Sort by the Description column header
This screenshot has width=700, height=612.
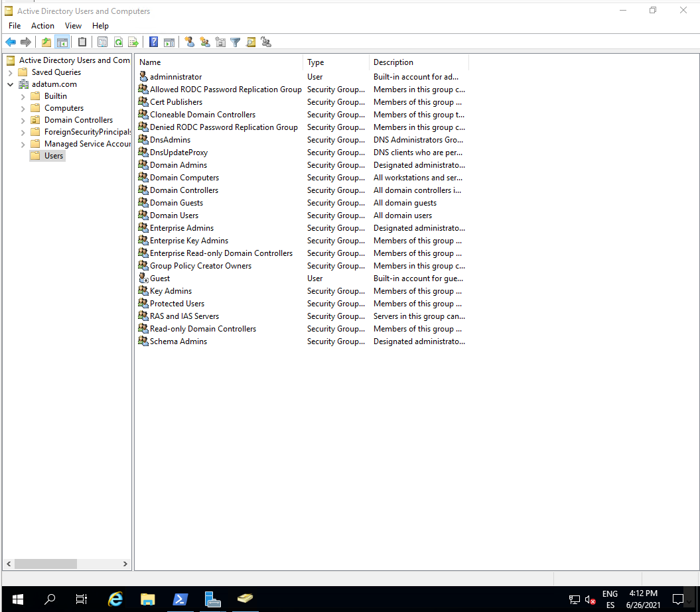coord(419,62)
